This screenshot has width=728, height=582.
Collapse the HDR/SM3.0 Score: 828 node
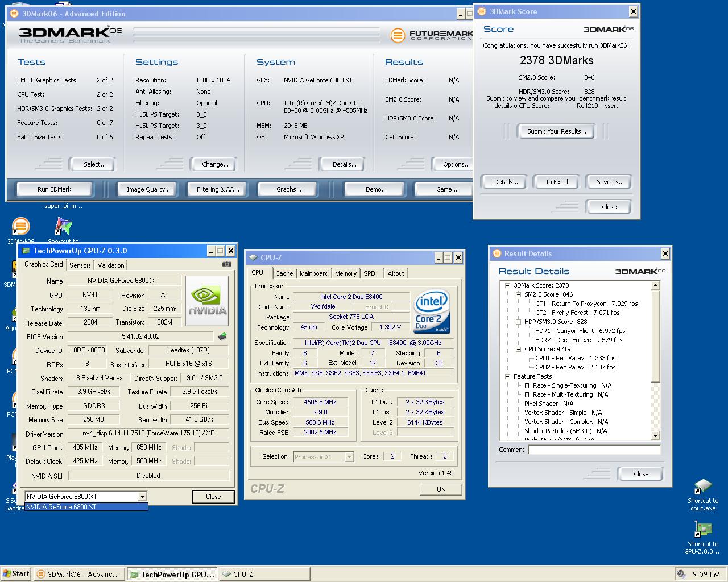point(518,322)
